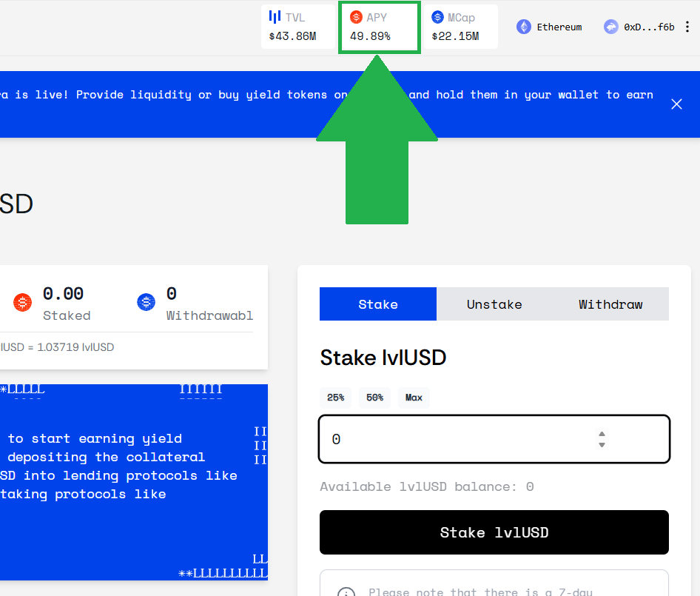Click the wallet avatar icon beside 0xD...f6b

[x=610, y=27]
